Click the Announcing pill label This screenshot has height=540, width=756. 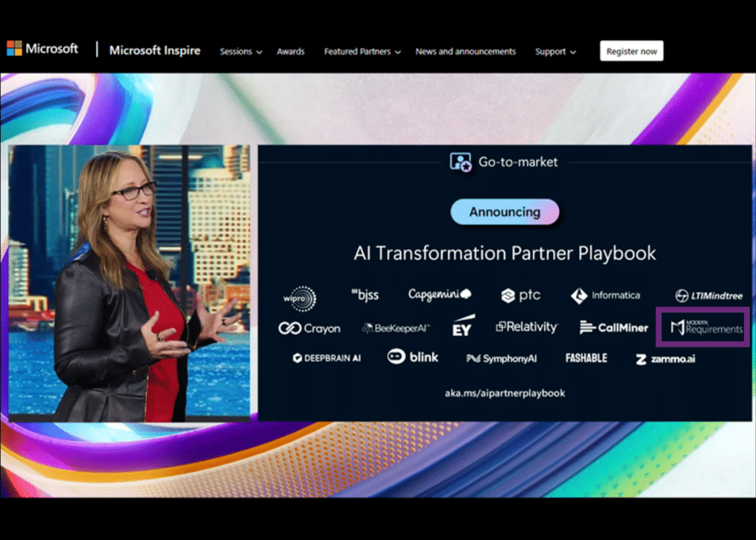click(504, 212)
